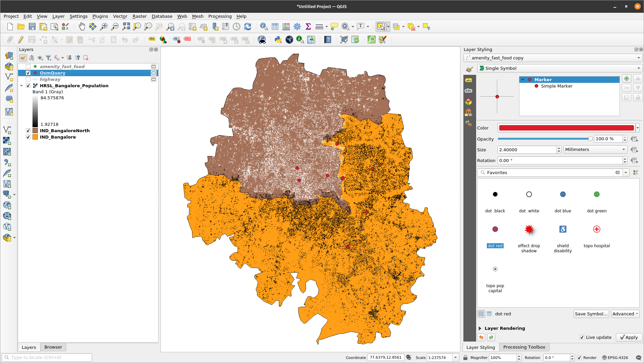
Task: Open the Field Calculator icon
Action: pos(286,27)
